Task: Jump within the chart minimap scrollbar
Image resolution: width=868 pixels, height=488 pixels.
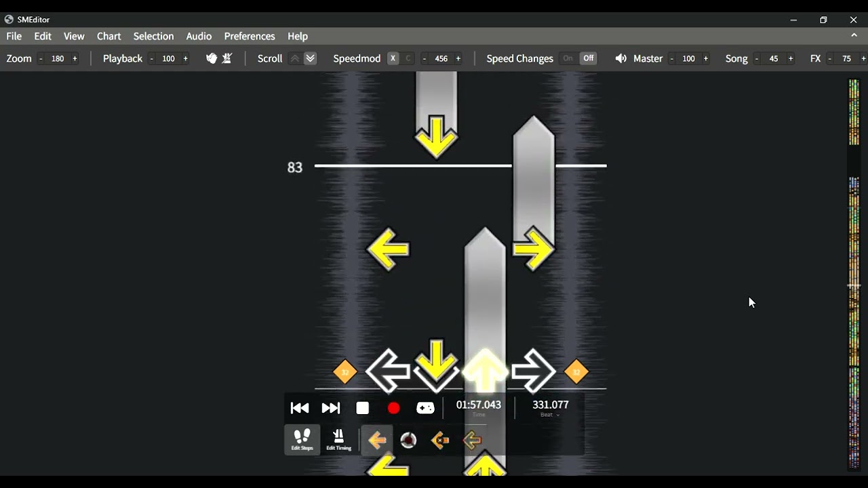Action: click(854, 274)
